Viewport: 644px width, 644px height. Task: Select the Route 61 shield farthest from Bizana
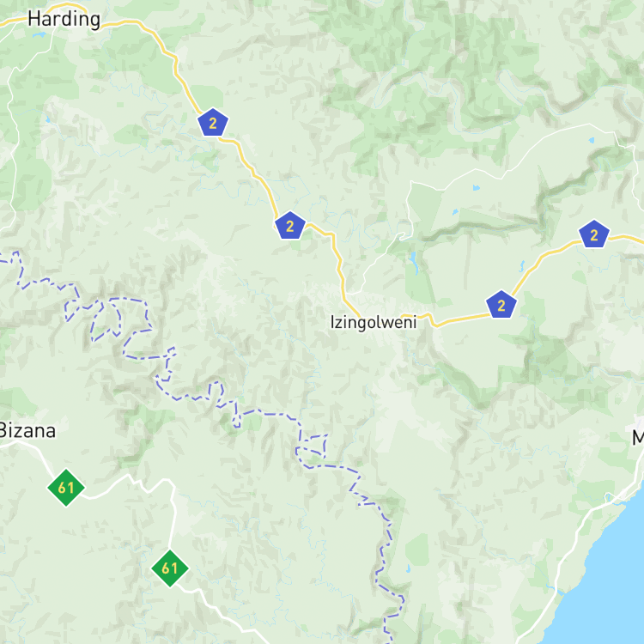pos(170,568)
